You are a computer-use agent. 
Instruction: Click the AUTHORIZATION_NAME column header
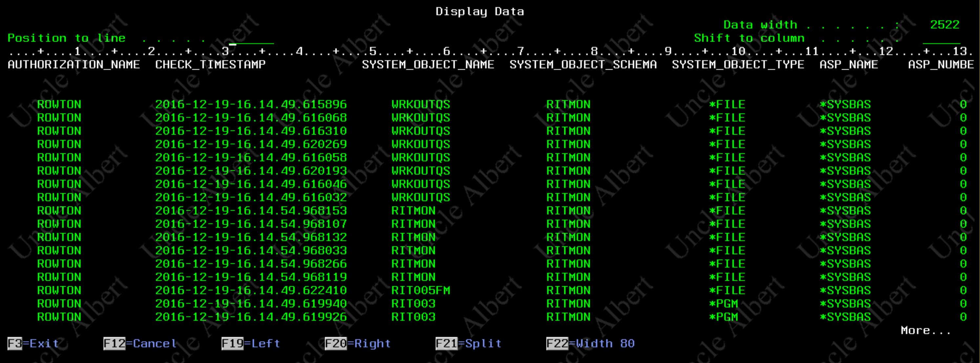coord(74,65)
